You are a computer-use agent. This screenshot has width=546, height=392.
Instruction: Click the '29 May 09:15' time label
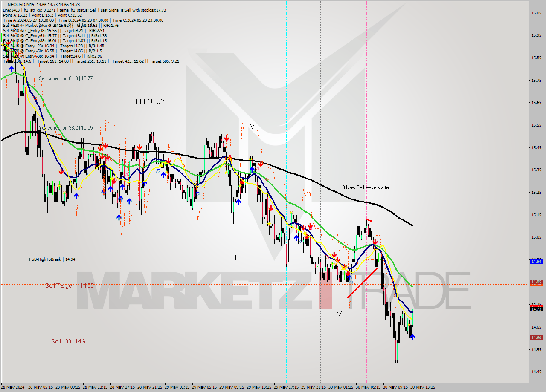(x=232, y=387)
